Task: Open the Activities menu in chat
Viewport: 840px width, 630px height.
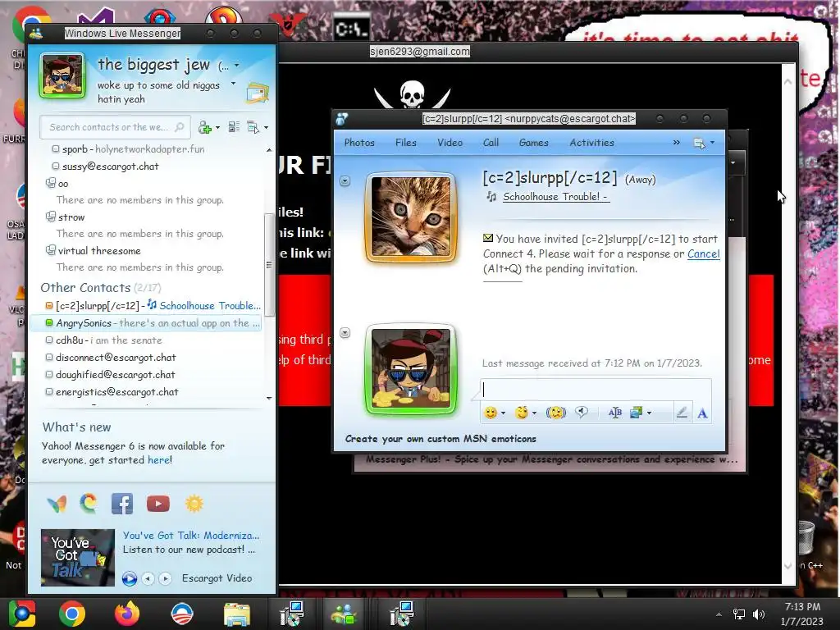Action: 592,143
